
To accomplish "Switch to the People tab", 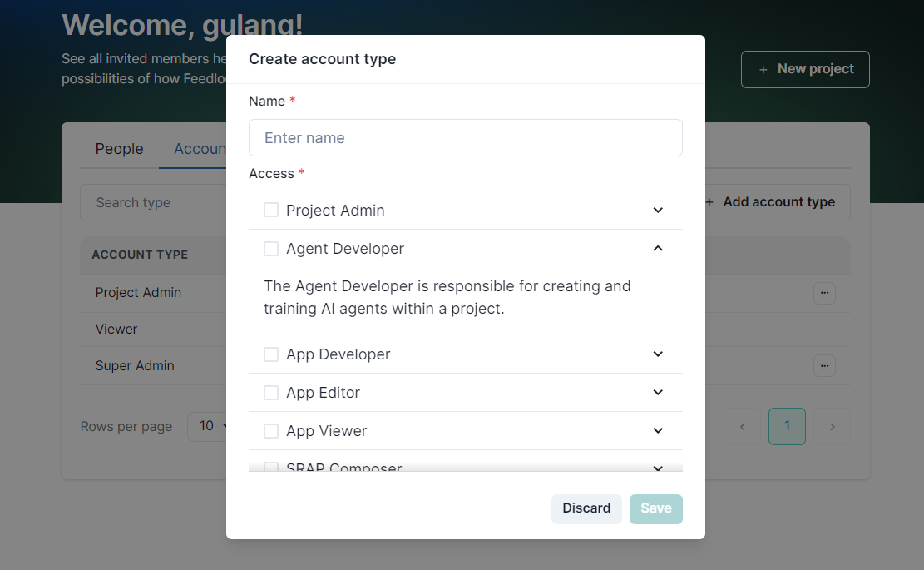I will (119, 149).
